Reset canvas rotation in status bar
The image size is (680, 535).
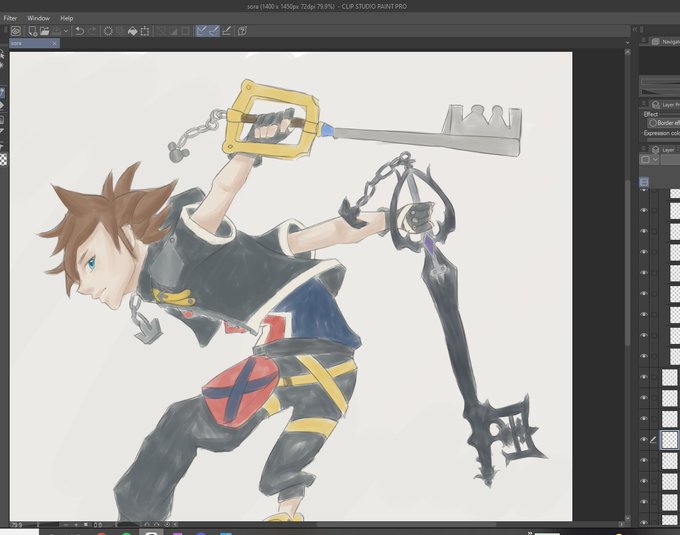pyautogui.click(x=167, y=525)
